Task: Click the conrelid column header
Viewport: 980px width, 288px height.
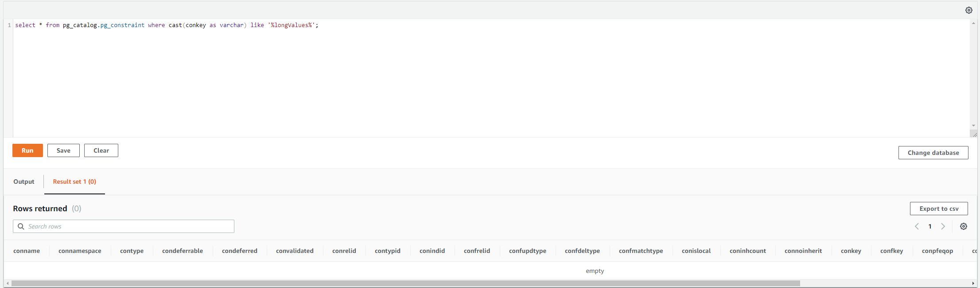Action: coord(344,251)
